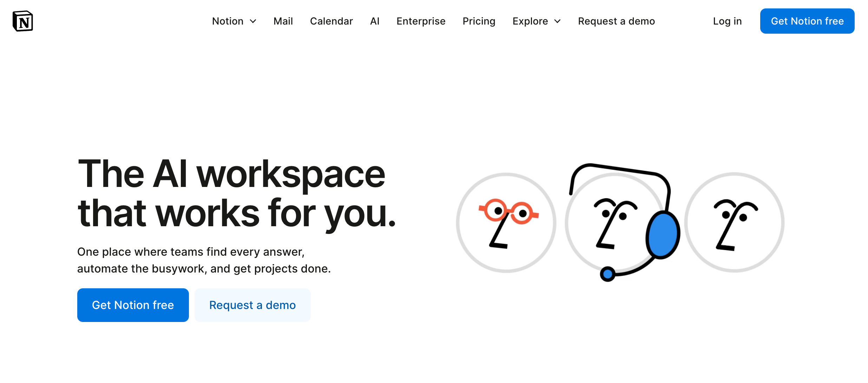Expand the Notion dropdown chevron
This screenshot has height=383, width=868.
coord(253,21)
